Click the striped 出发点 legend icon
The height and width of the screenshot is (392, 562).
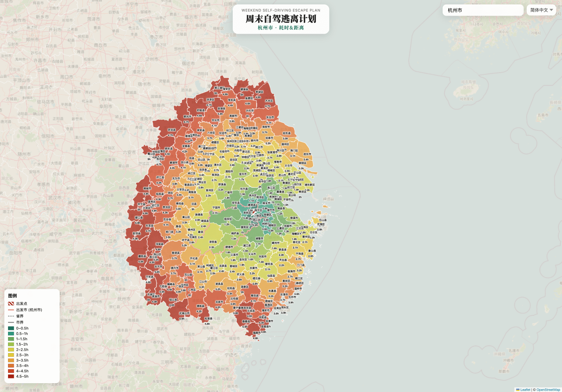point(11,304)
